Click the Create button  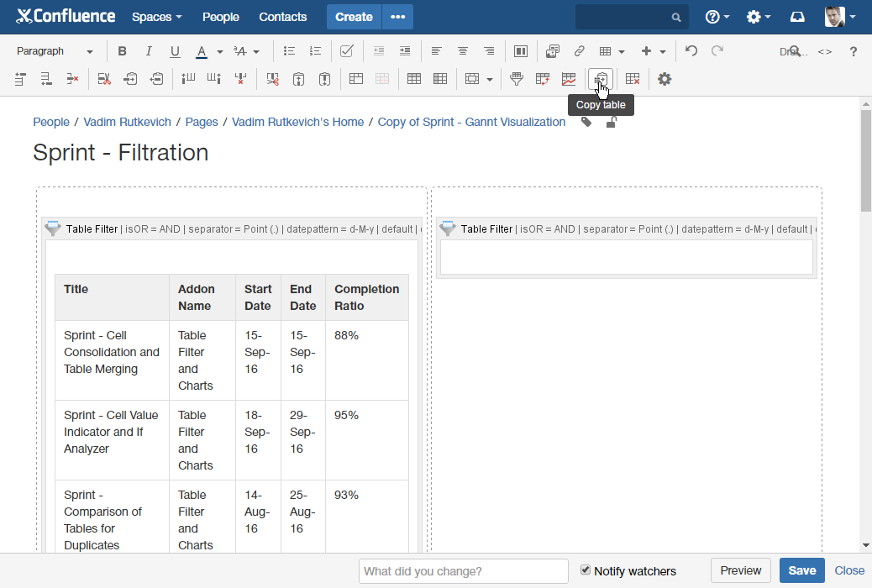(354, 17)
